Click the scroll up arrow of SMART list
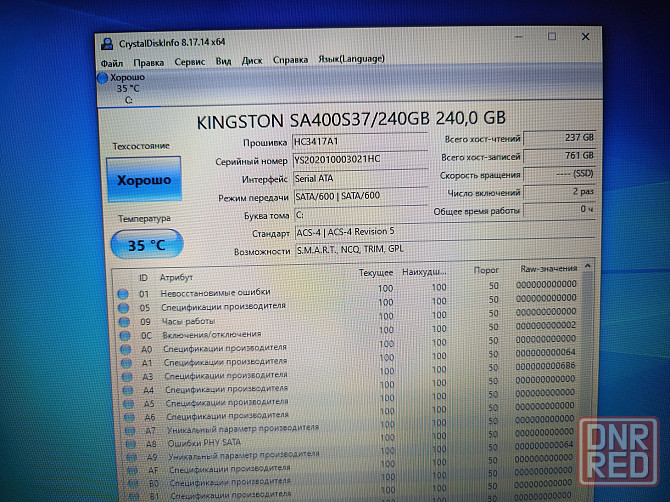Screen dimensions: 670x502 pos(588,266)
